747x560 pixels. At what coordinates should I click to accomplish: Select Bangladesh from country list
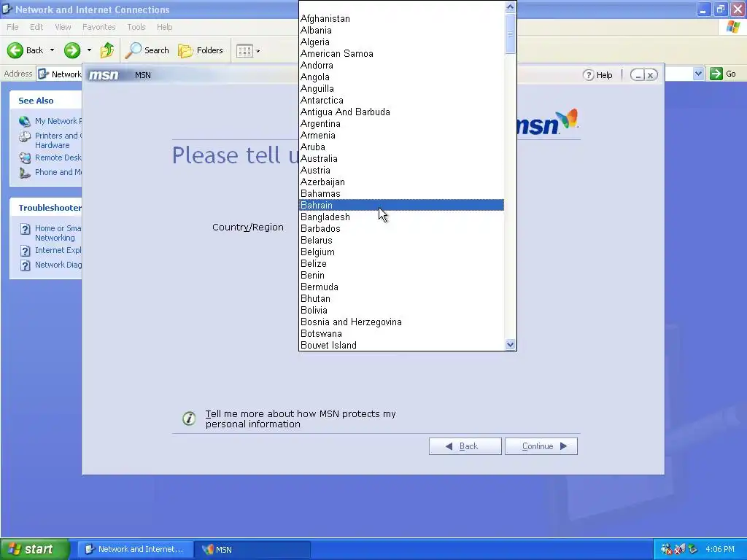click(x=401, y=217)
